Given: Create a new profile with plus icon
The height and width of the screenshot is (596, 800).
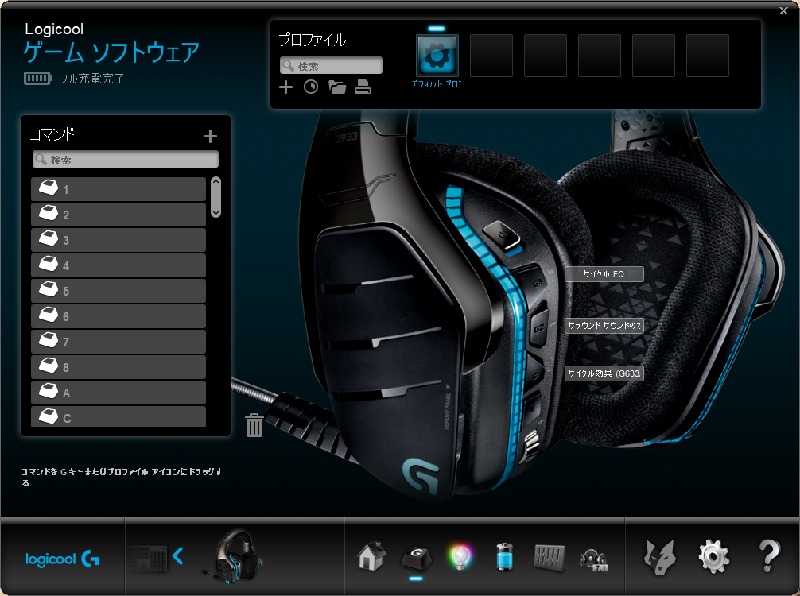Looking at the screenshot, I should [286, 87].
